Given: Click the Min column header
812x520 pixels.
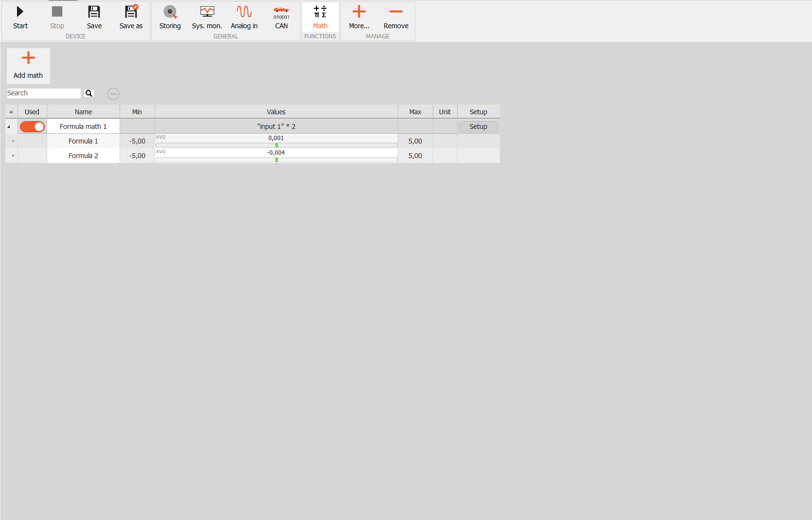Looking at the screenshot, I should click(x=137, y=112).
